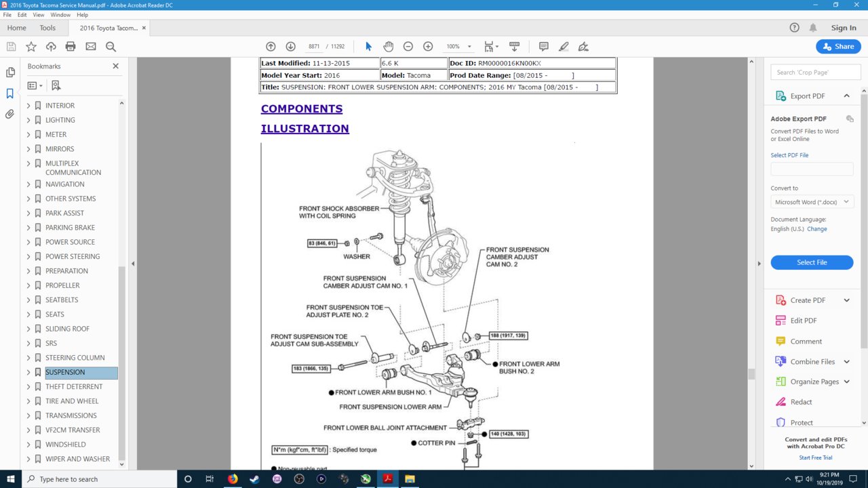Go to previous page arrow
868x488 pixels.
271,47
